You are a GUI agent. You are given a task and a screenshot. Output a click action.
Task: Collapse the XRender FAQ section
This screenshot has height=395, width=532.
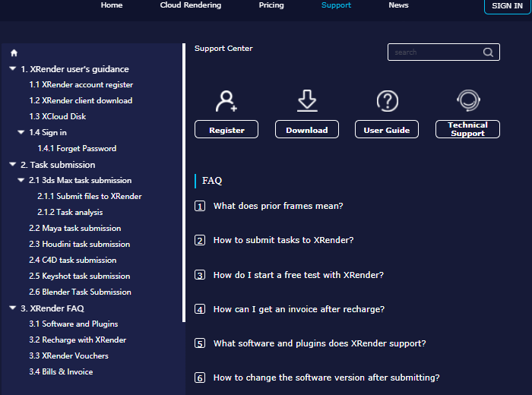pos(12,308)
